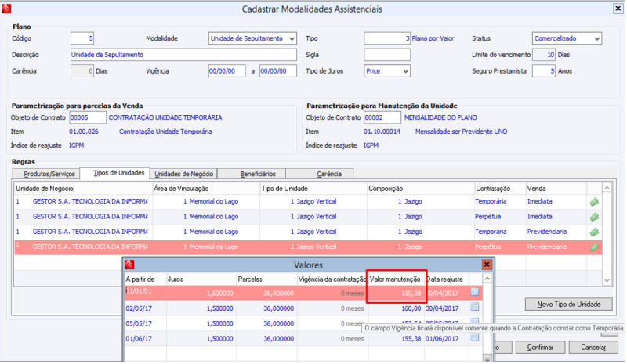Click the green money icon for the Temporária Previdenciaria row
Viewport: 627px width, 364px height.
594,232
